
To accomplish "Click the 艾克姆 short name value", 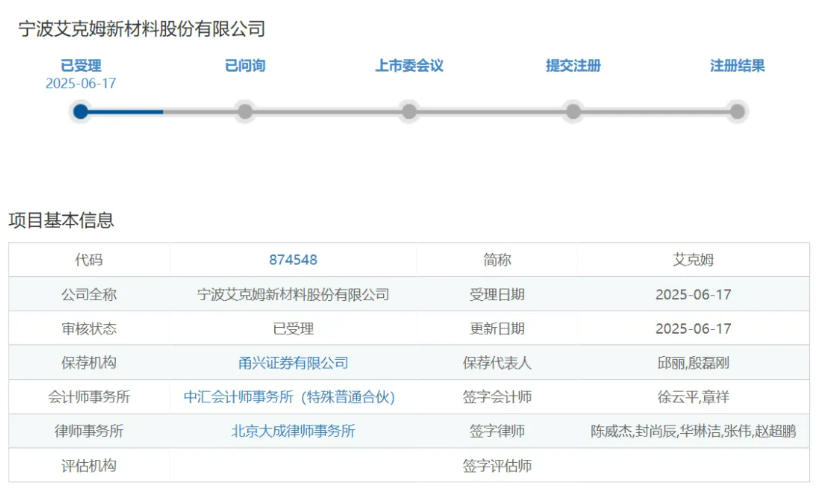I will coord(693,260).
